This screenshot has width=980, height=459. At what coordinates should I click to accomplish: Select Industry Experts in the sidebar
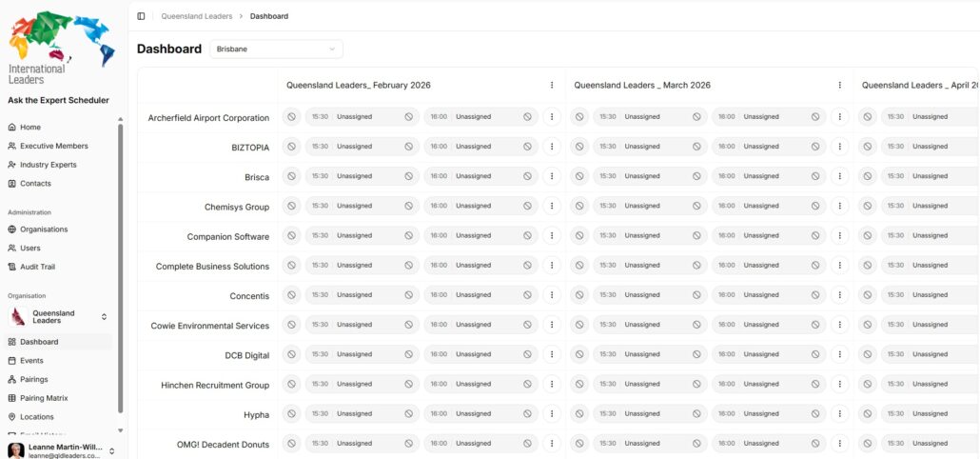click(48, 165)
